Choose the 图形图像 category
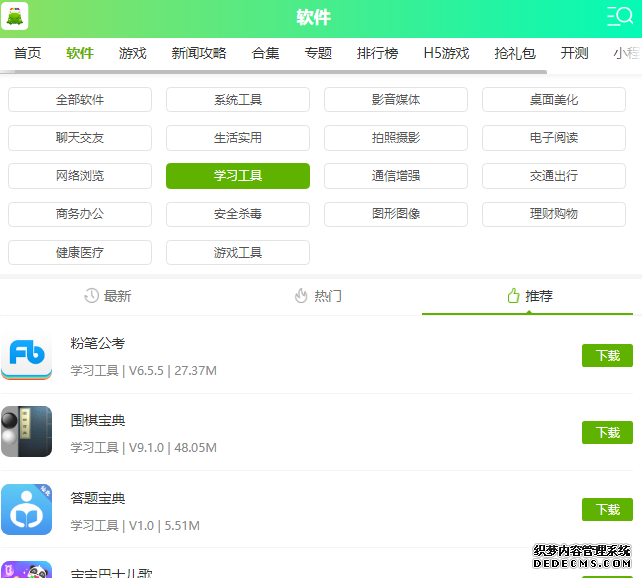The height and width of the screenshot is (578, 642). click(396, 214)
